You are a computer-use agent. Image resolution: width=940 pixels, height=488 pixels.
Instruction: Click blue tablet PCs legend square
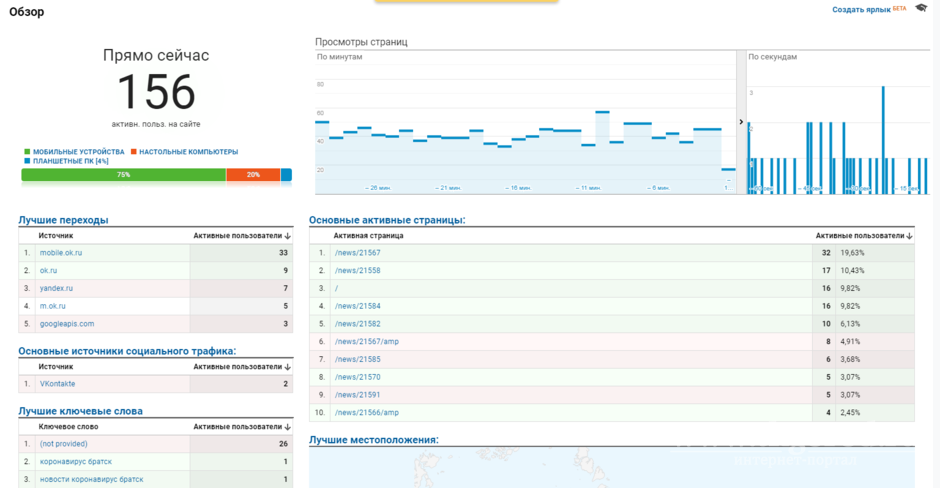click(x=27, y=161)
